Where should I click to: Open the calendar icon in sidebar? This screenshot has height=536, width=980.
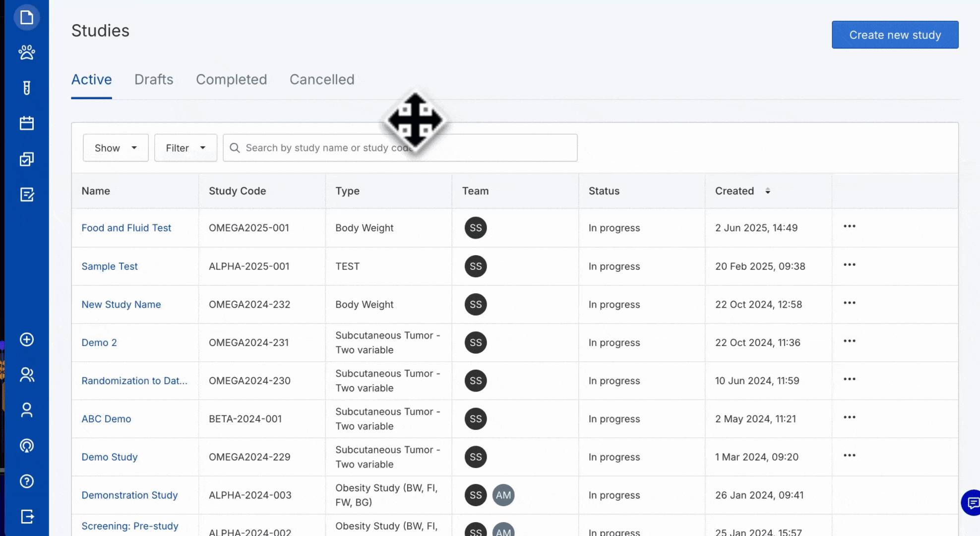[x=27, y=123]
